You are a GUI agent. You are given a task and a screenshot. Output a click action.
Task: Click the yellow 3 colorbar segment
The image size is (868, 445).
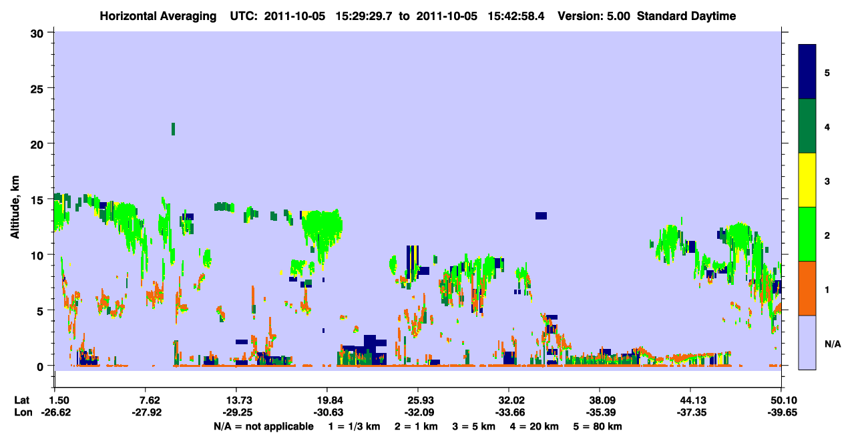tap(807, 180)
